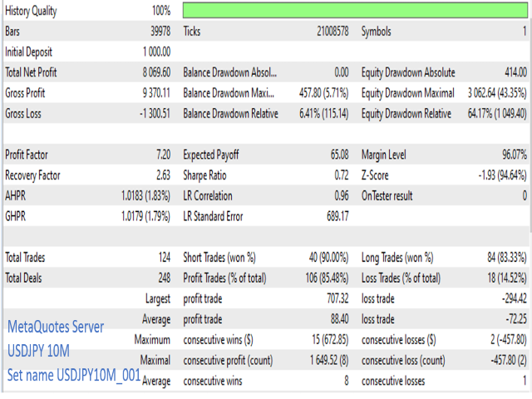This screenshot has height=399, width=532.
Task: Click Expected Payoff value 65.08
Action: click(340, 155)
